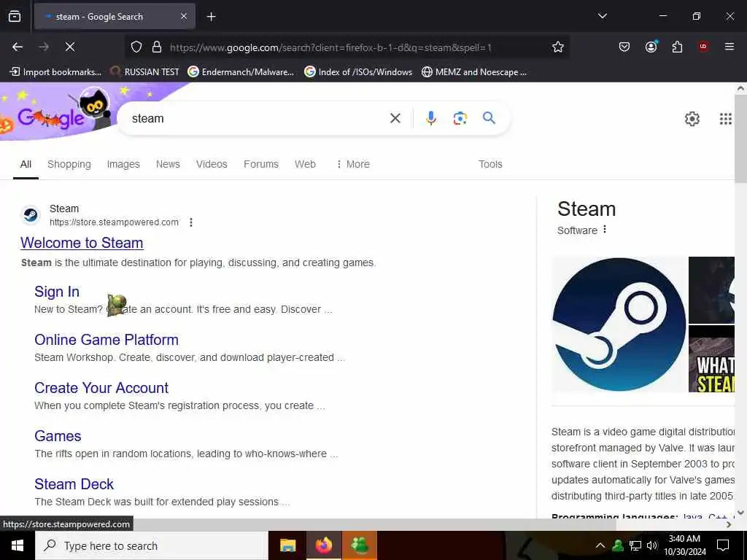Show hidden system tray icons
Viewport: 747px width, 560px height.
600,545
